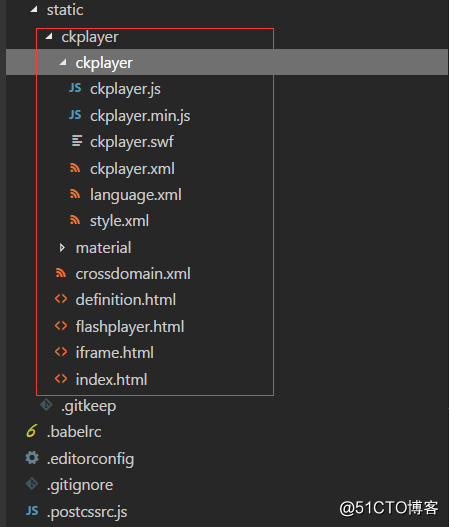Image resolution: width=449 pixels, height=527 pixels.
Task: Select the material folder name
Action: 103,248
